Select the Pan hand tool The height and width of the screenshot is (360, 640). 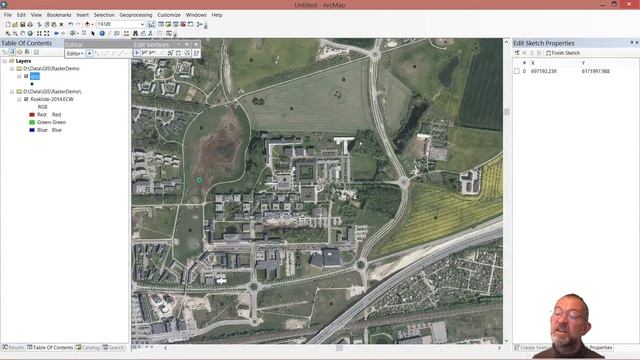(23, 33)
